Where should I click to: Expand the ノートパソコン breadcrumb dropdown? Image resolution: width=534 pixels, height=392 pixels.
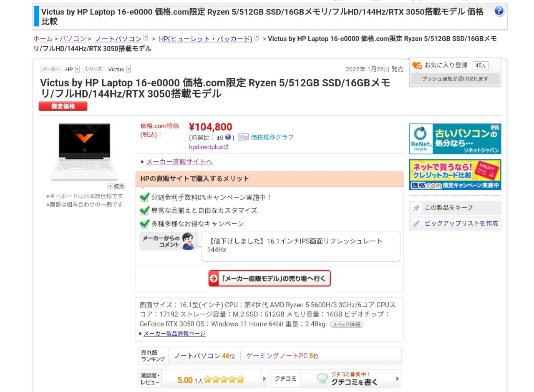tap(146, 38)
